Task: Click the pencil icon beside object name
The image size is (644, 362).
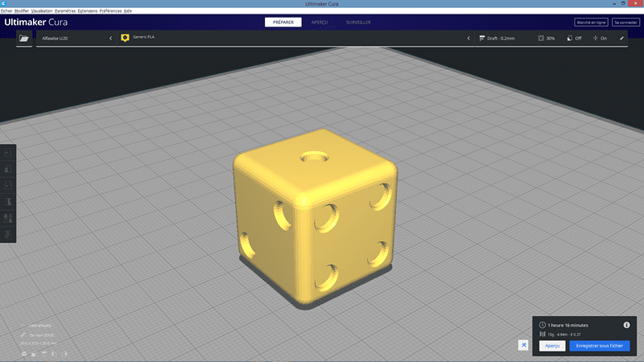Action: 23,335
